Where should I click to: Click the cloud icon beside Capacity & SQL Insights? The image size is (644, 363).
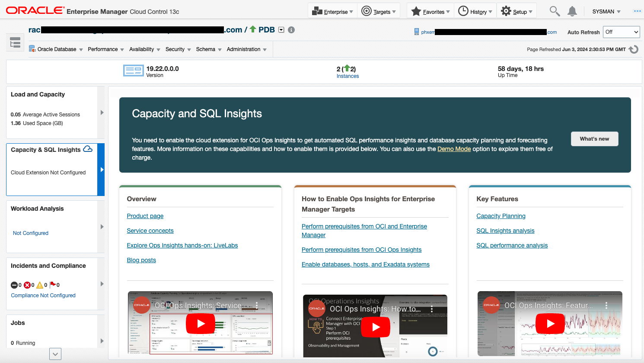(x=88, y=149)
